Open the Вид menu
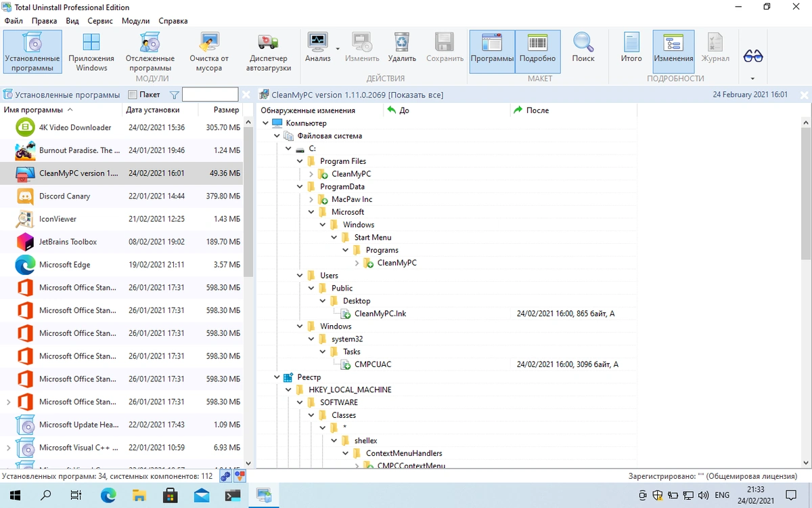The width and height of the screenshot is (812, 508). tap(72, 21)
